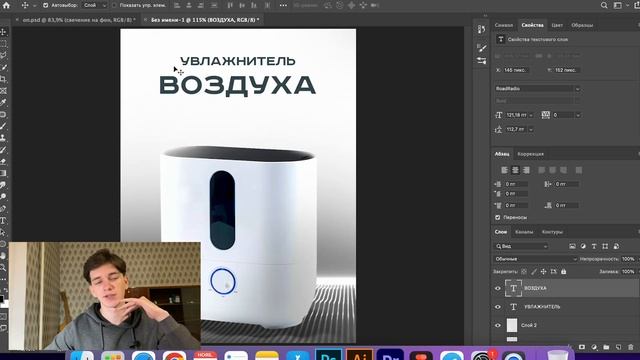This screenshot has height=360, width=640.
Task: Filter layers by pixel layers icon
Action: (572, 246)
